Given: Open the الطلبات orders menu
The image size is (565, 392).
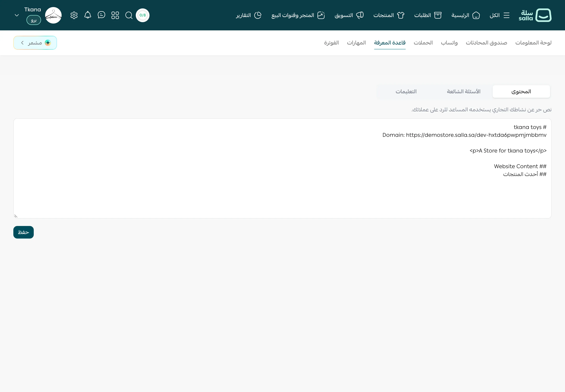Looking at the screenshot, I should tap(428, 15).
